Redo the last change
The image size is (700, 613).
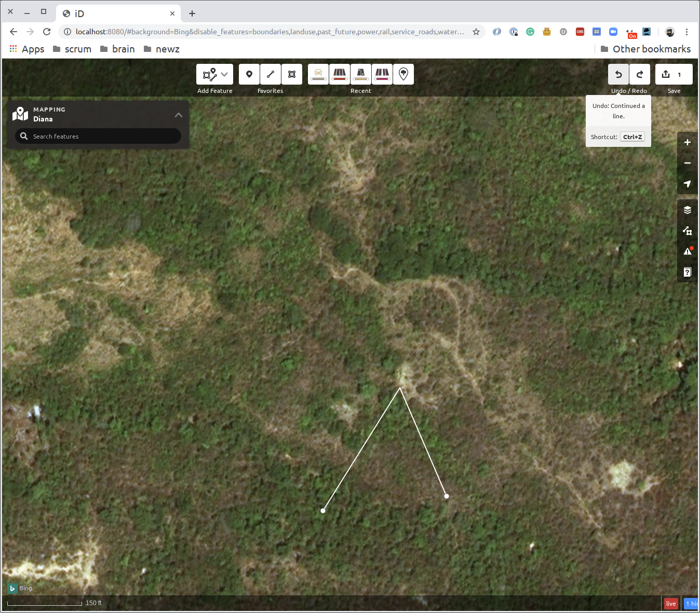(640, 74)
